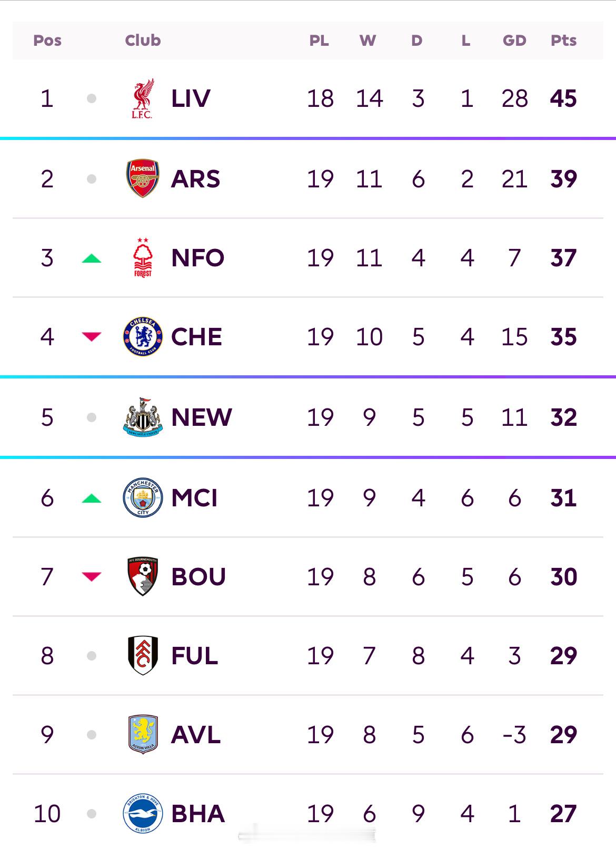Click the Chelsea club crest
This screenshot has height=849, width=616.
pos(143,336)
